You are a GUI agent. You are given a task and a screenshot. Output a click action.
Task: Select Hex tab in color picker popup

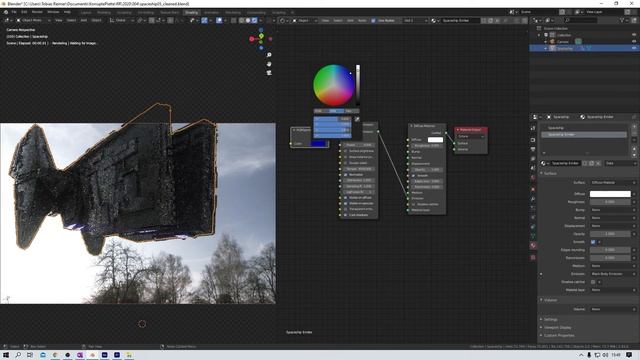pyautogui.click(x=351, y=111)
